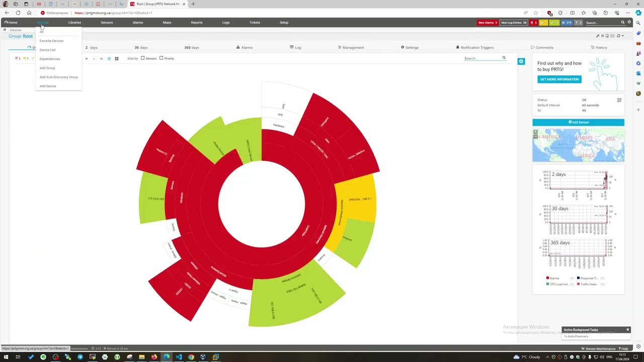Click the Help link in footer

point(624,348)
